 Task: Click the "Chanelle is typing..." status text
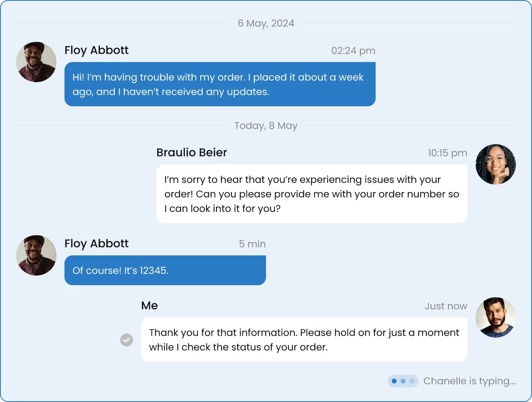[469, 381]
